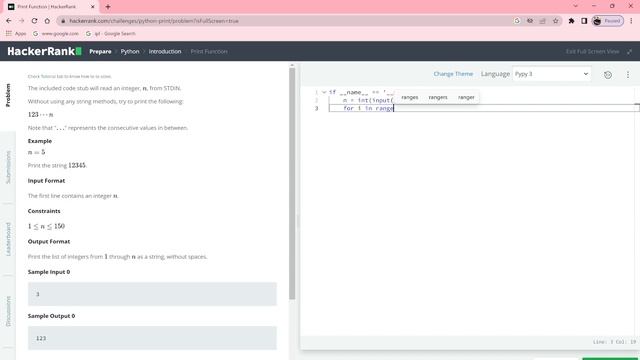Open the browser home page
Screen dimensions: 640x360
(x=47, y=21)
